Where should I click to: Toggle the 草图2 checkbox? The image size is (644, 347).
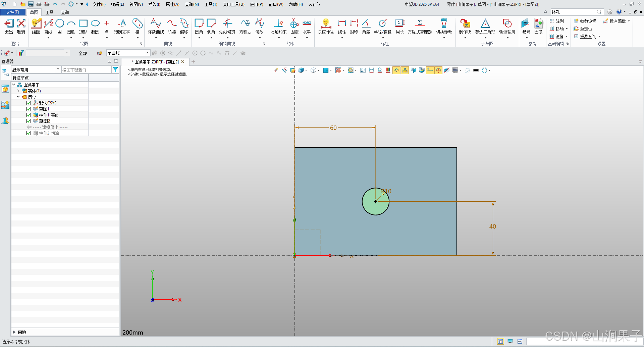29,121
